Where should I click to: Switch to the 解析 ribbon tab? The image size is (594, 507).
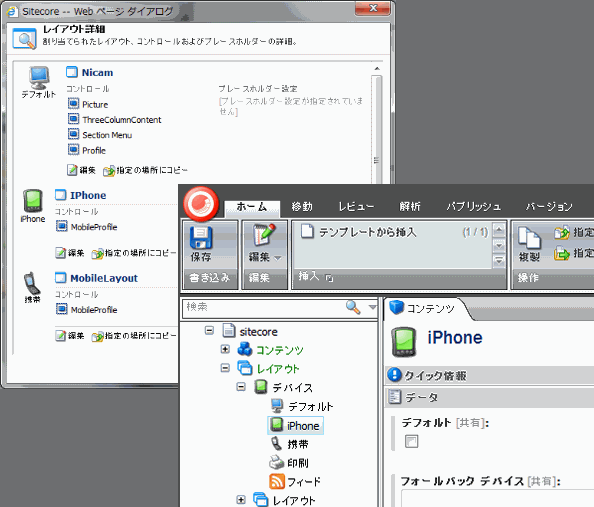click(410, 207)
